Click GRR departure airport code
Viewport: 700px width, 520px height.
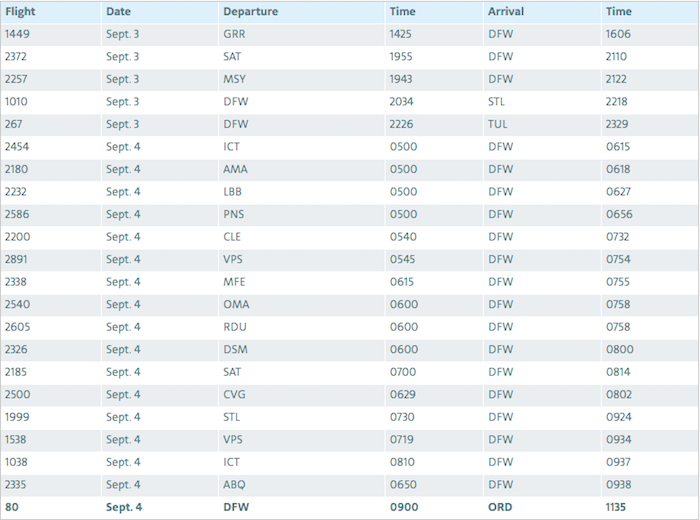tap(234, 34)
